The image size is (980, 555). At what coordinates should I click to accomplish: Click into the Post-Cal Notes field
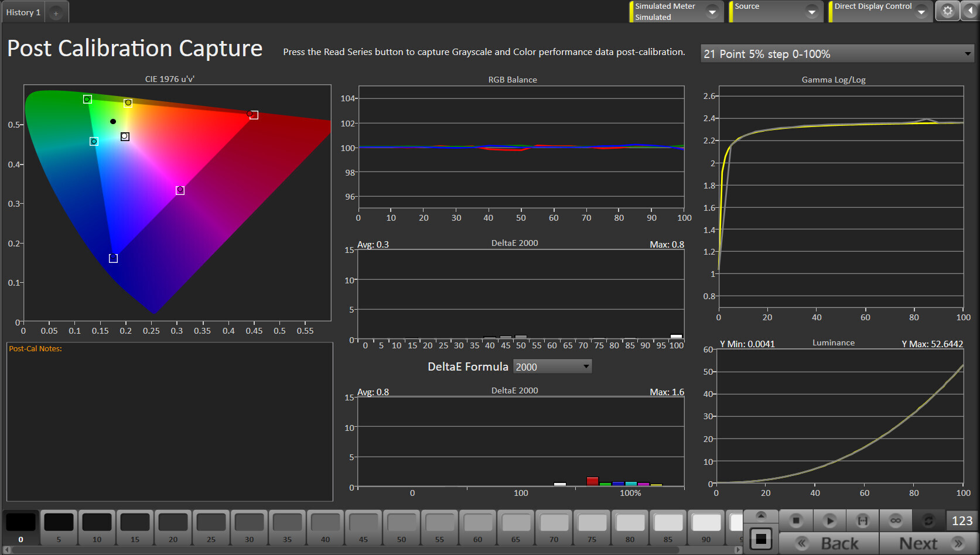pyautogui.click(x=170, y=422)
